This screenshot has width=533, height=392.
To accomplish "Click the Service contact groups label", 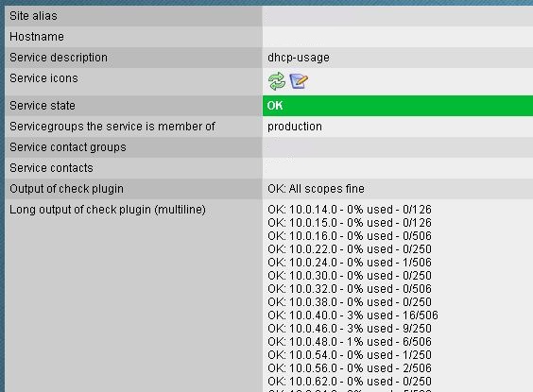I will tap(68, 147).
